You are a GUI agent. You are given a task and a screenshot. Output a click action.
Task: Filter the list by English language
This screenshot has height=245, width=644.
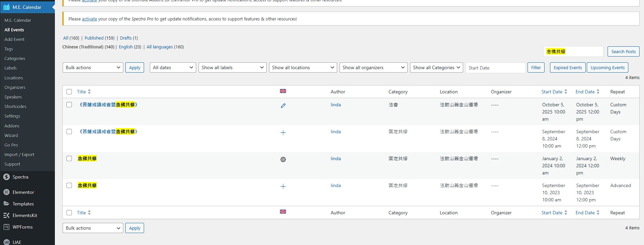click(126, 47)
